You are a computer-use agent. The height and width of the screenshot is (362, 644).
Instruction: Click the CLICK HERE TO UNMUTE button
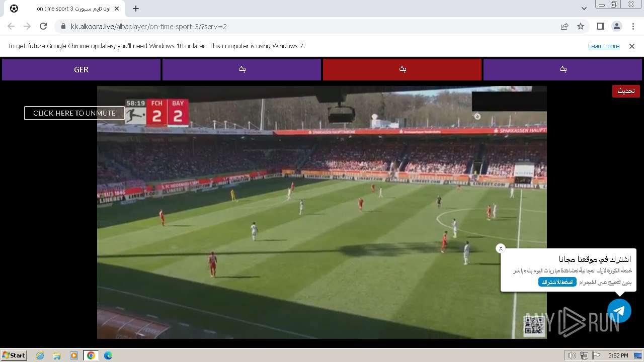tap(74, 113)
